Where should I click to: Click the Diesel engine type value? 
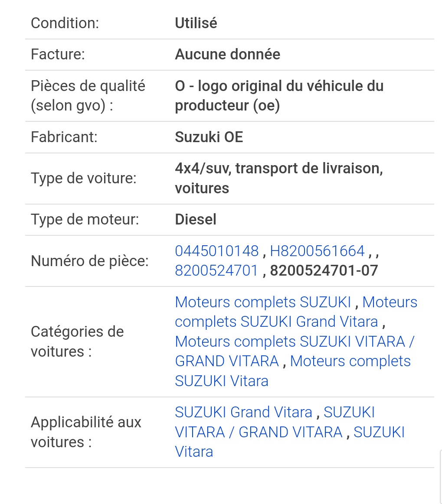point(196,220)
